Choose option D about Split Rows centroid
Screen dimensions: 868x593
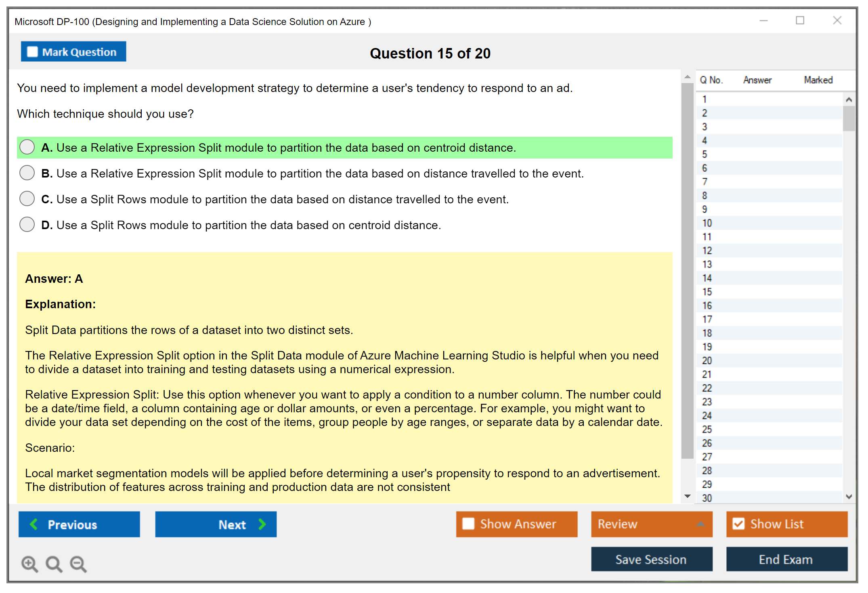click(x=27, y=225)
